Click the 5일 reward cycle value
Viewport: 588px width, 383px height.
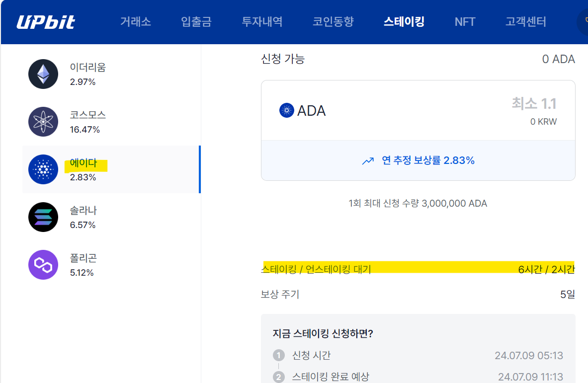click(x=568, y=294)
